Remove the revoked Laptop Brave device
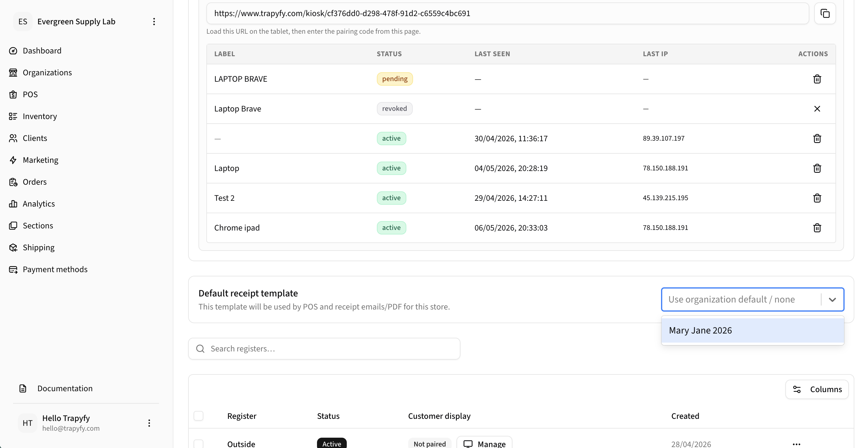868x448 pixels. [x=817, y=109]
